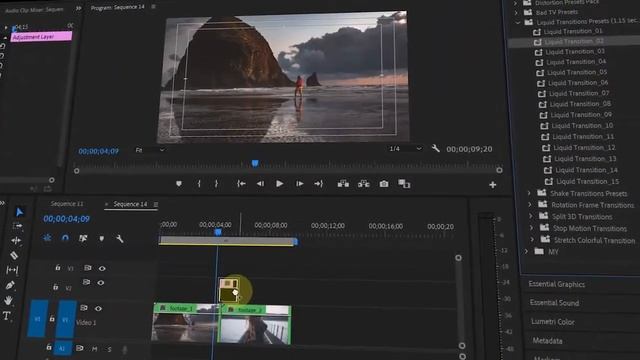Solo audio track A1
The image size is (640, 360).
click(x=109, y=349)
